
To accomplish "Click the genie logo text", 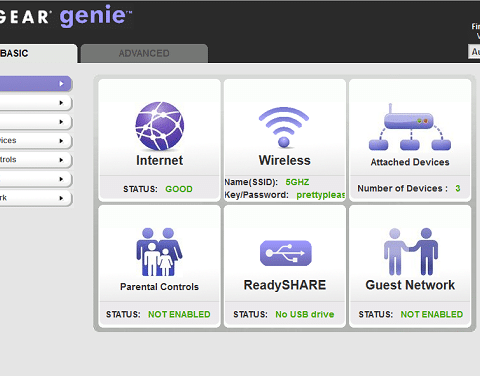I will [x=96, y=16].
